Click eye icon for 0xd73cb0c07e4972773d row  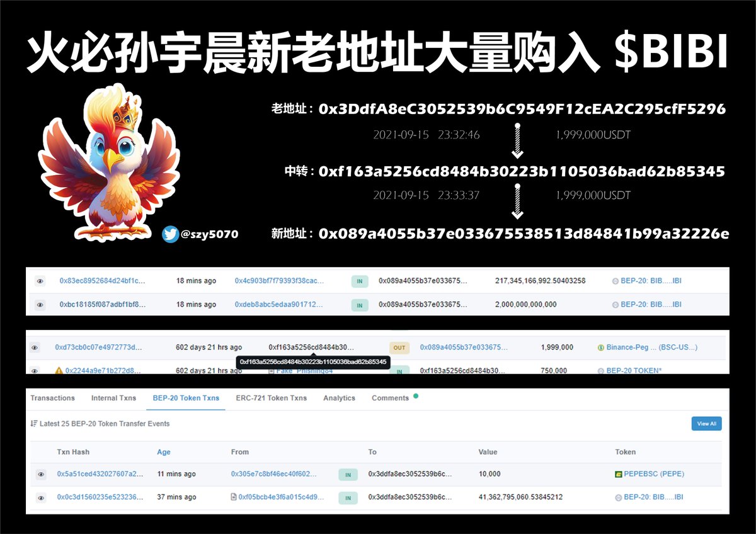35,348
